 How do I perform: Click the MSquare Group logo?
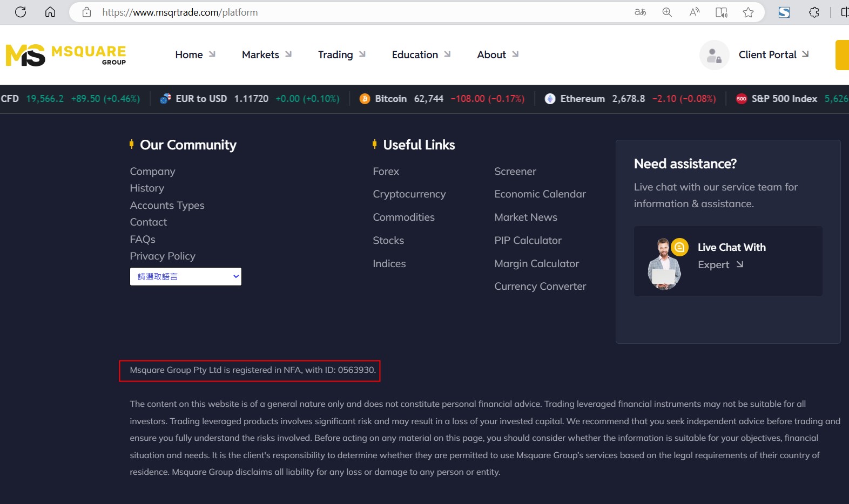(66, 55)
